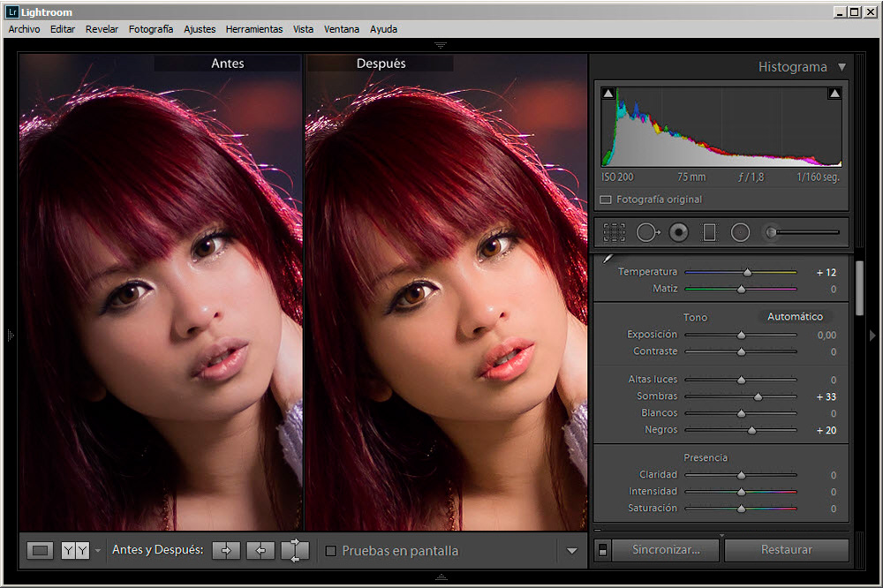883x588 pixels.
Task: Switch to Loupe view mode icon
Action: 40,550
